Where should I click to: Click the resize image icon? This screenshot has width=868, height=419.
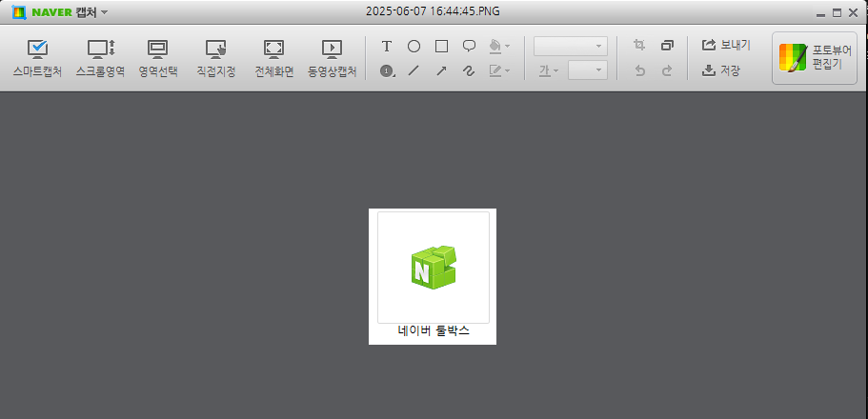[x=667, y=46]
